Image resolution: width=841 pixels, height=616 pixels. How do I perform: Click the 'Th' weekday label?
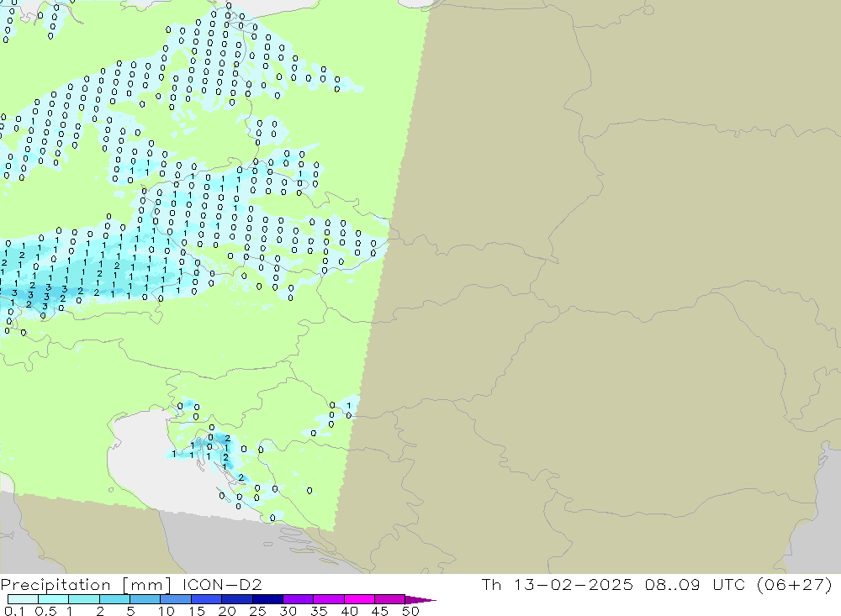(491, 584)
